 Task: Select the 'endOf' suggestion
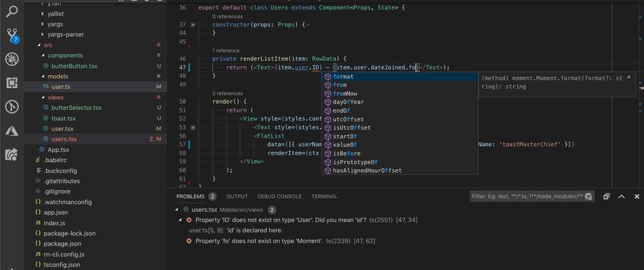(399, 111)
